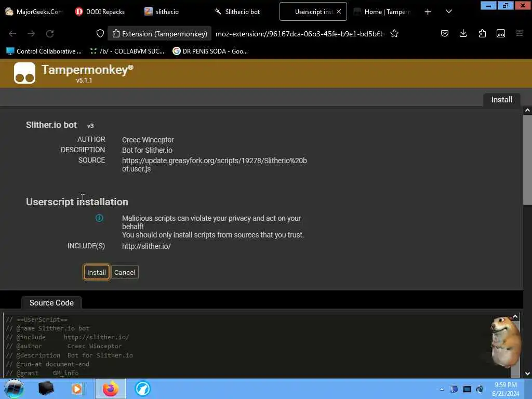Install the Slither.io bot userscript

(96, 272)
